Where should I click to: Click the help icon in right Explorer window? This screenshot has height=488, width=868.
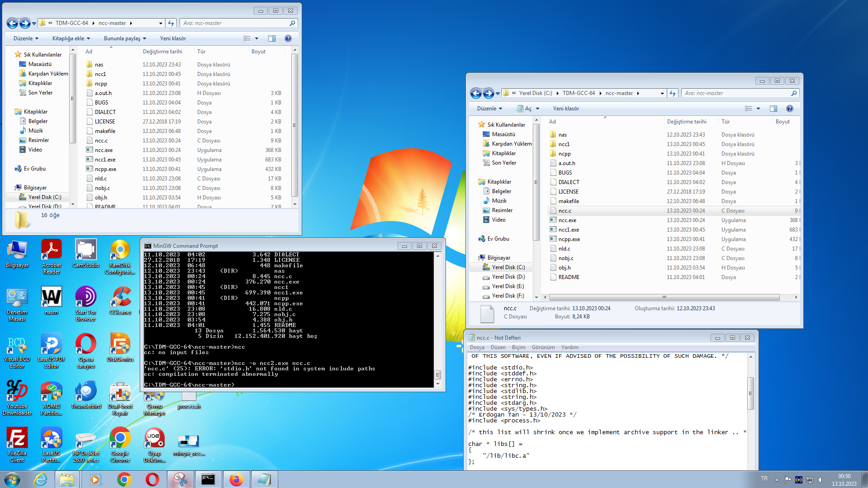pos(789,109)
